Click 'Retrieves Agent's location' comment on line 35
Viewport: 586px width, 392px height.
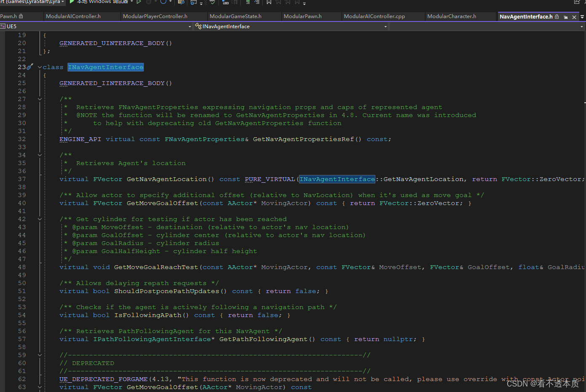tap(131, 163)
